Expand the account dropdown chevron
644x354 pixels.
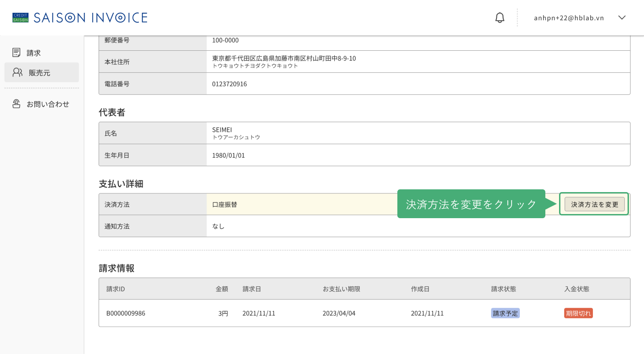pos(622,18)
